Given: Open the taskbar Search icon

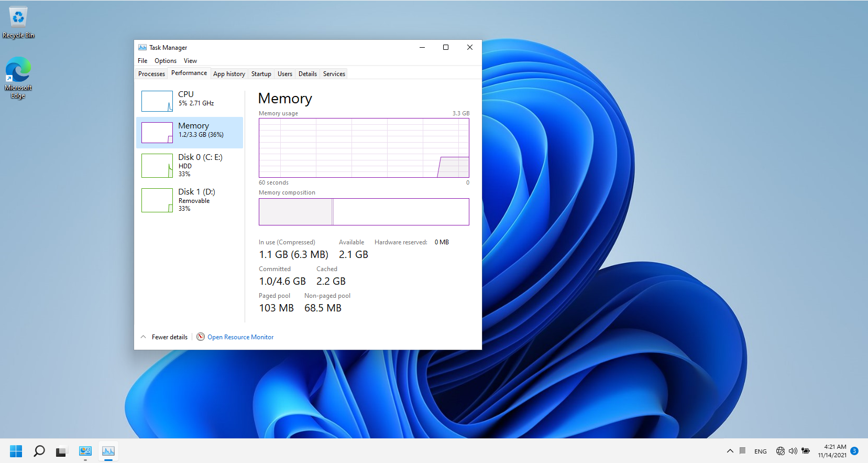Looking at the screenshot, I should tap(39, 451).
